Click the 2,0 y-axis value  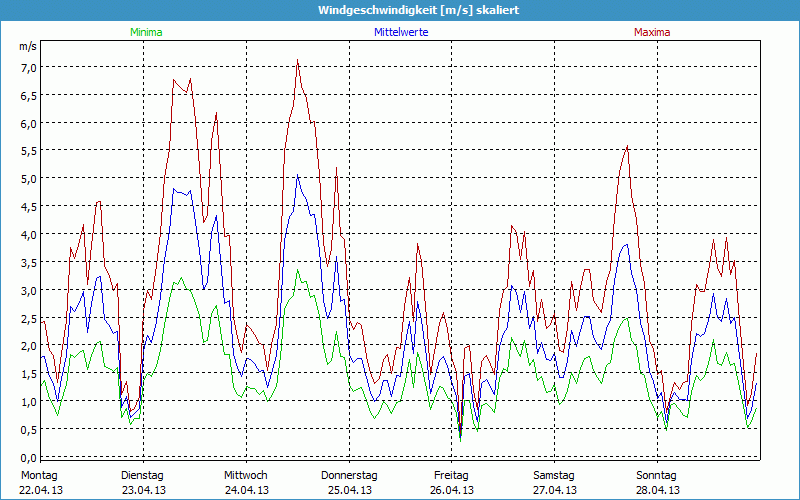pyautogui.click(x=28, y=346)
